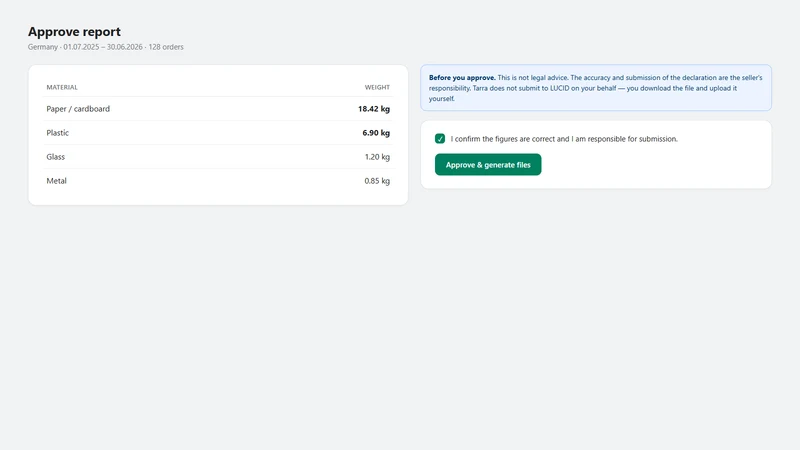
Task: Select the Plastic material row
Action: [218, 133]
